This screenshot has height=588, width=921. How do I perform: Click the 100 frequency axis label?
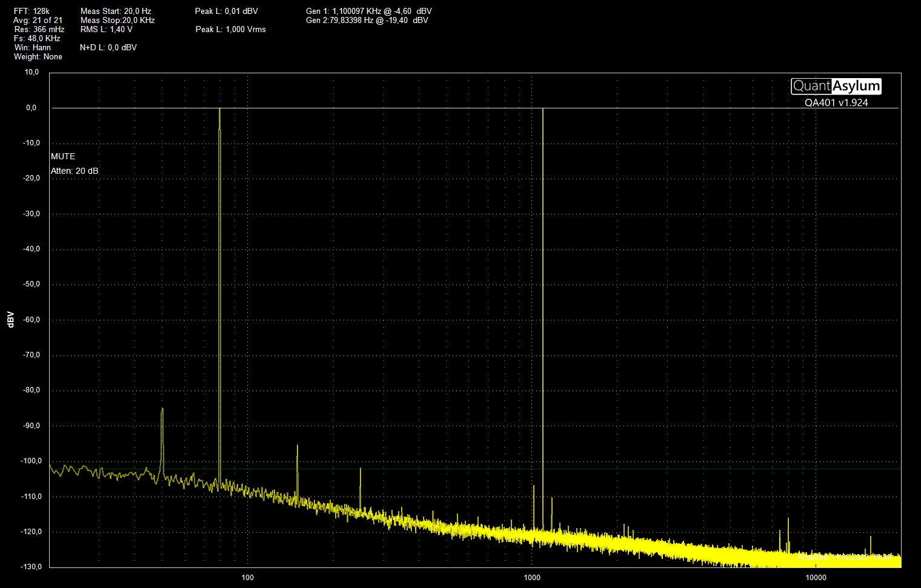click(248, 578)
